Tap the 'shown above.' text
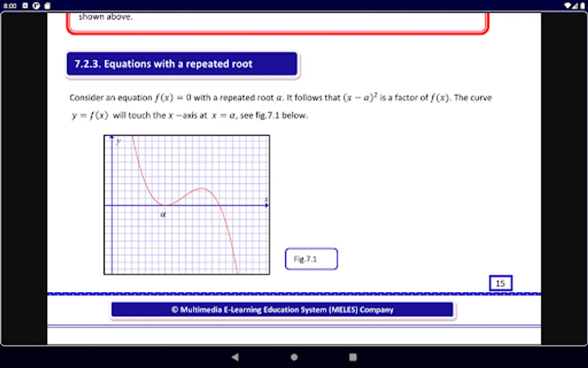This screenshot has width=588, height=368. tap(105, 17)
